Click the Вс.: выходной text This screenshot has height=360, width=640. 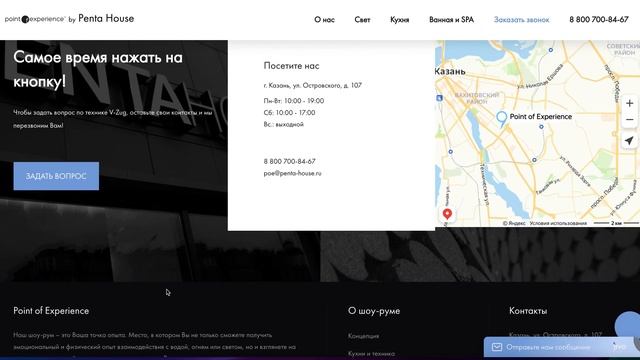(x=284, y=124)
